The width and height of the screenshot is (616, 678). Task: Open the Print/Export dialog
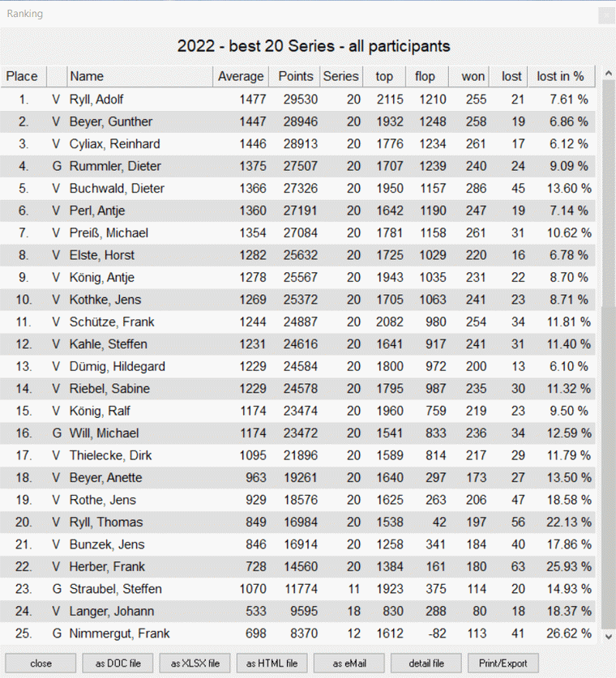[x=503, y=663]
